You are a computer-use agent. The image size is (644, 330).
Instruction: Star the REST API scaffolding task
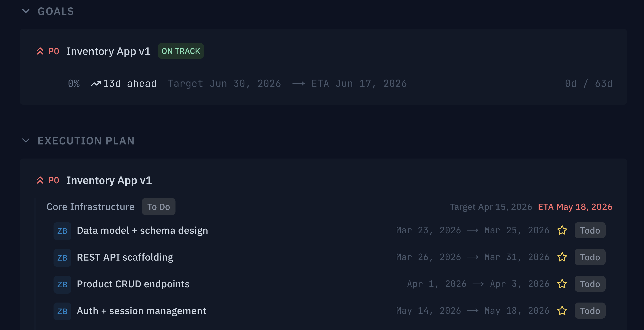[562, 257]
